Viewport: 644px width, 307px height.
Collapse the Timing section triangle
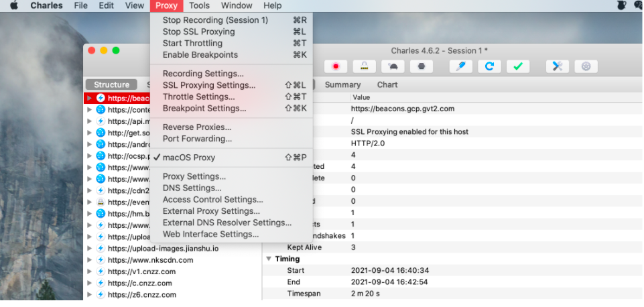(269, 259)
